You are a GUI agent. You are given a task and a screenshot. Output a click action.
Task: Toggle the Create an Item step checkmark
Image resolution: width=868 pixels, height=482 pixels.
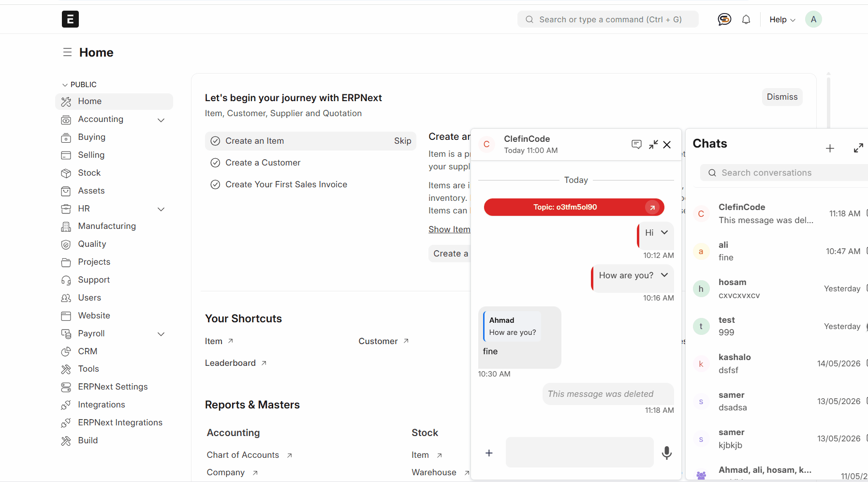coord(215,141)
